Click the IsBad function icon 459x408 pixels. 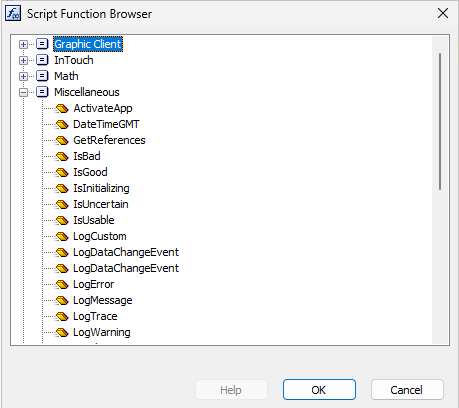62,156
